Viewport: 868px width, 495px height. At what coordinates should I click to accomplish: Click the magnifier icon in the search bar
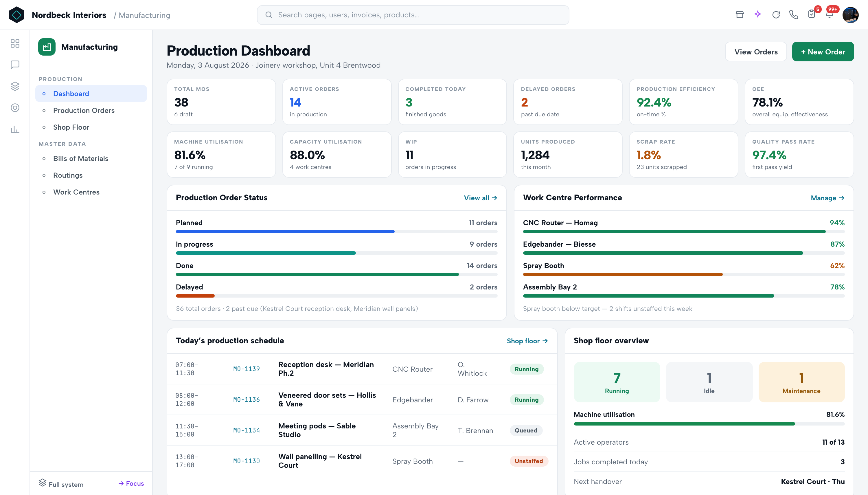(x=269, y=15)
